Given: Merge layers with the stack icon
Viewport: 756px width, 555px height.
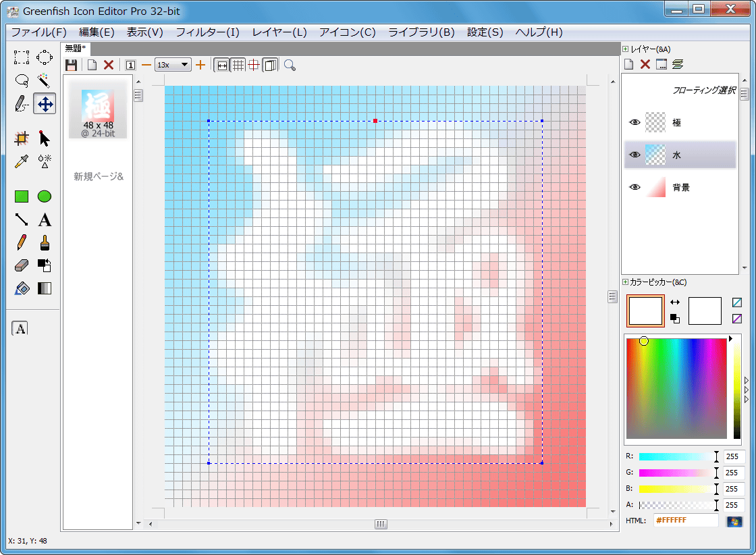Looking at the screenshot, I should (x=678, y=64).
